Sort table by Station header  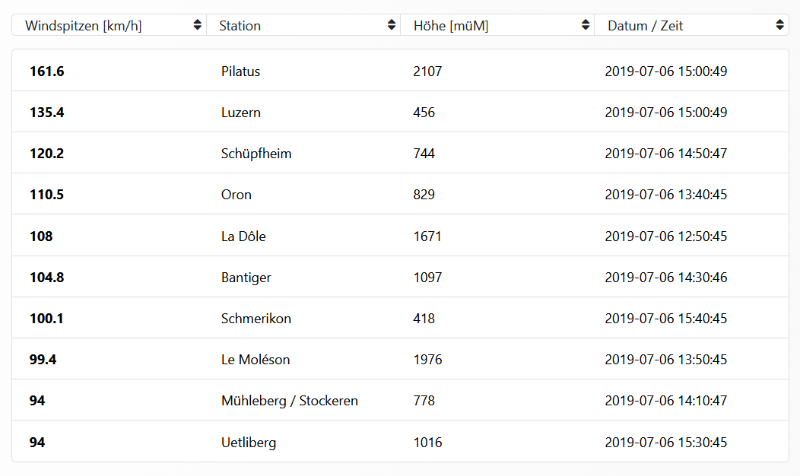[x=241, y=26]
